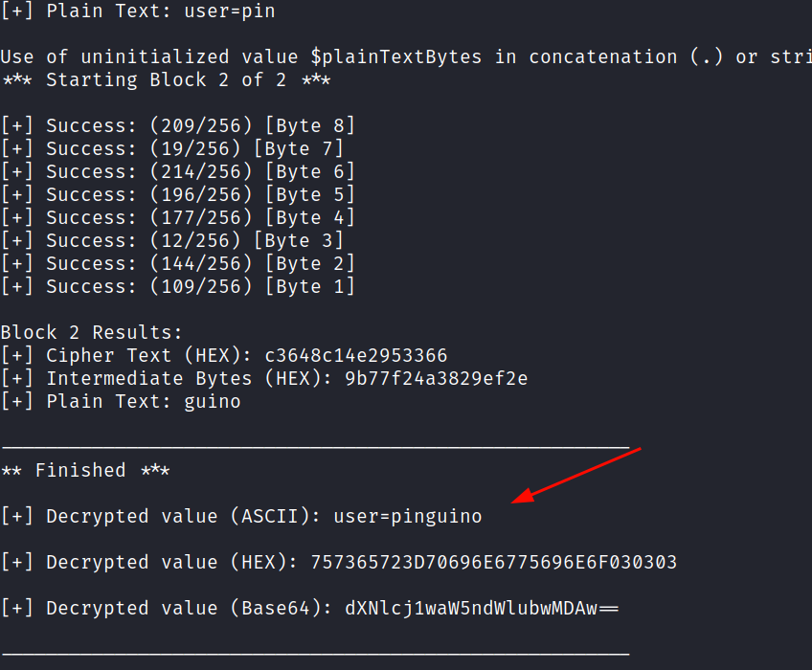812x670 pixels.
Task: Click the Byte 4 success line
Action: (x=178, y=218)
